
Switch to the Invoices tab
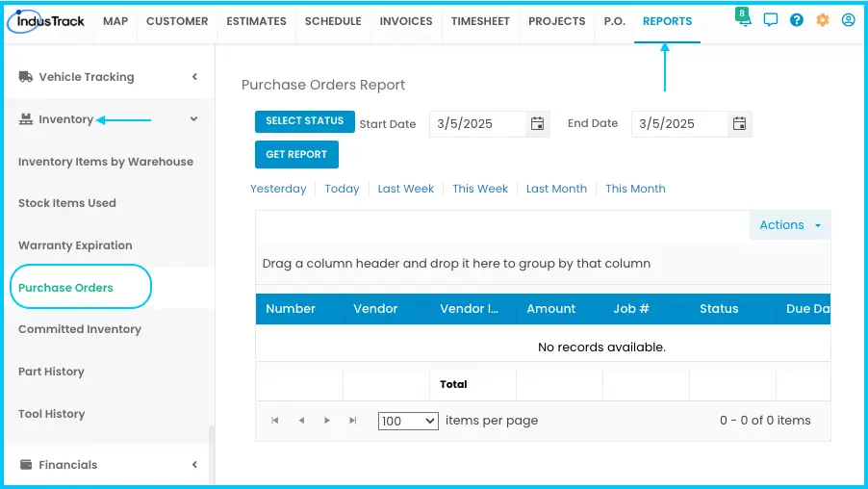[x=406, y=21]
